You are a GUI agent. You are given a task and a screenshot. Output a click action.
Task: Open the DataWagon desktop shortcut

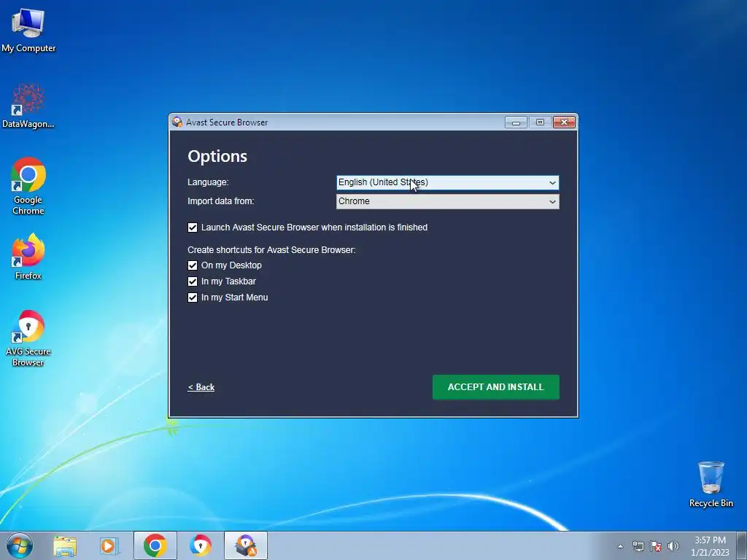tap(28, 106)
